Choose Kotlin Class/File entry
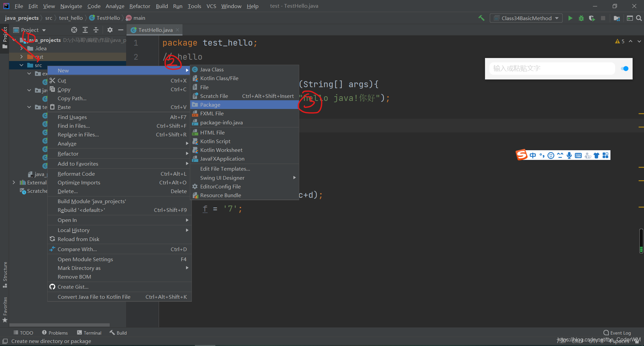The height and width of the screenshot is (346, 644). [245, 78]
